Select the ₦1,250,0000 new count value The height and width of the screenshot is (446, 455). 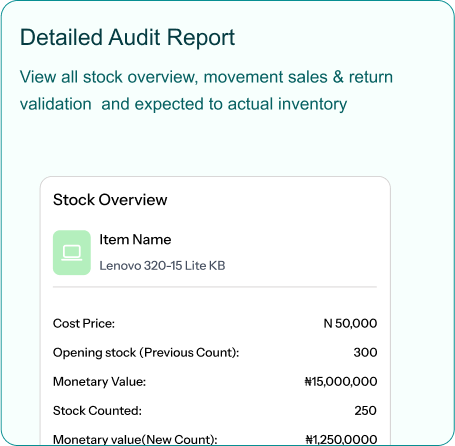(341, 439)
